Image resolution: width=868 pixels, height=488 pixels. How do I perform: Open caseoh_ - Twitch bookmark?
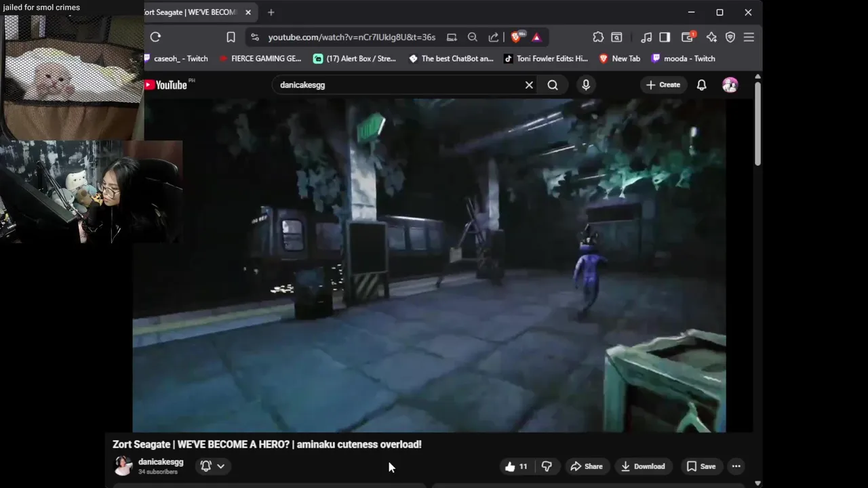[x=176, y=59]
